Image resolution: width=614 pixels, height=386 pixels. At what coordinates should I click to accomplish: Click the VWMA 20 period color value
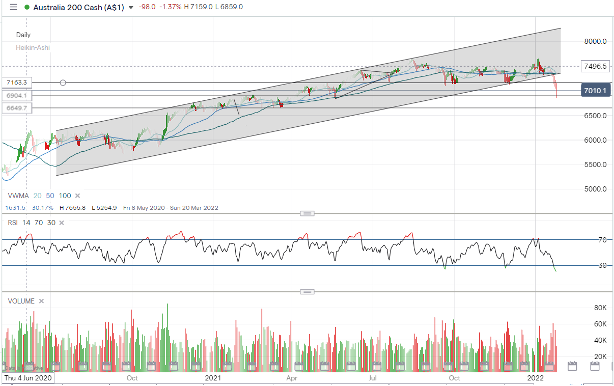pyautogui.click(x=37, y=196)
